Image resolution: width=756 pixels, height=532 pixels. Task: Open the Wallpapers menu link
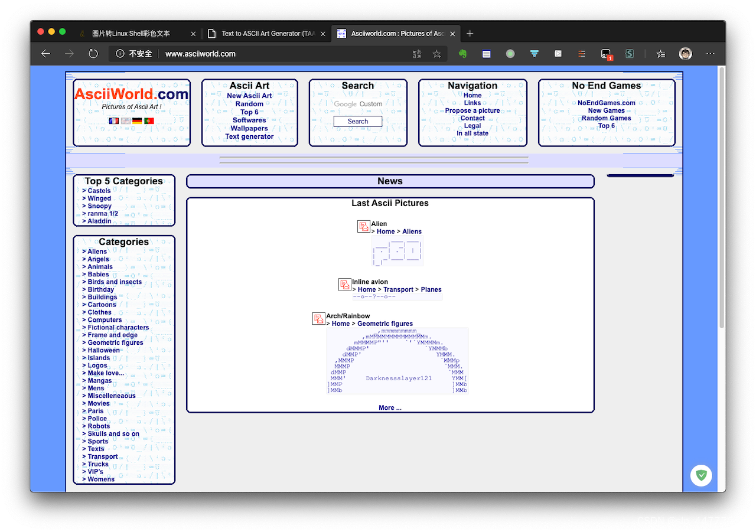pos(249,128)
